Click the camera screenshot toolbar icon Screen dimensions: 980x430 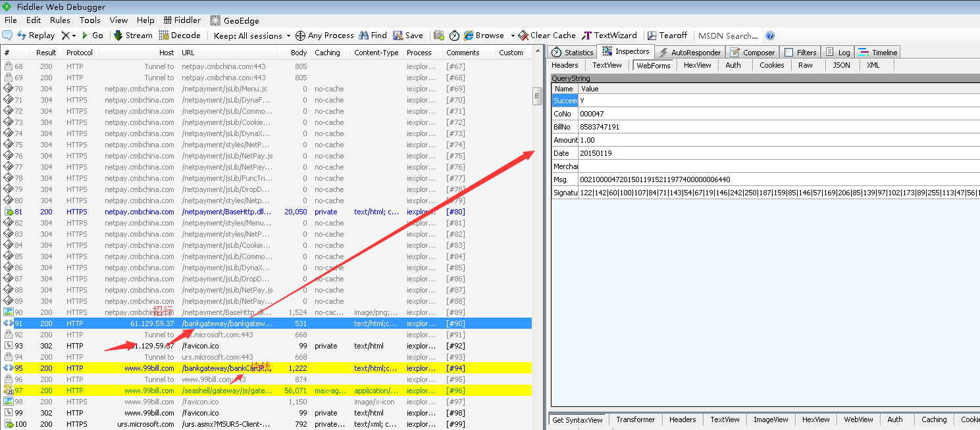click(438, 36)
